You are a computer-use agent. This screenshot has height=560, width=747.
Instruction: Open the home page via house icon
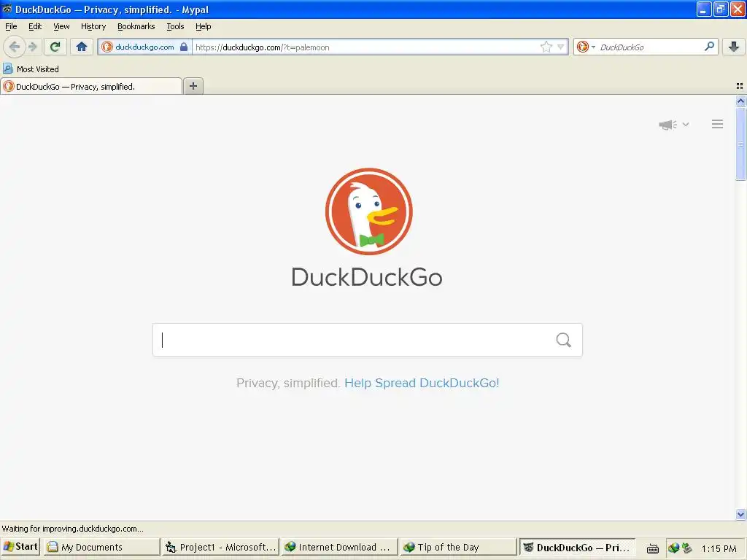pos(82,47)
